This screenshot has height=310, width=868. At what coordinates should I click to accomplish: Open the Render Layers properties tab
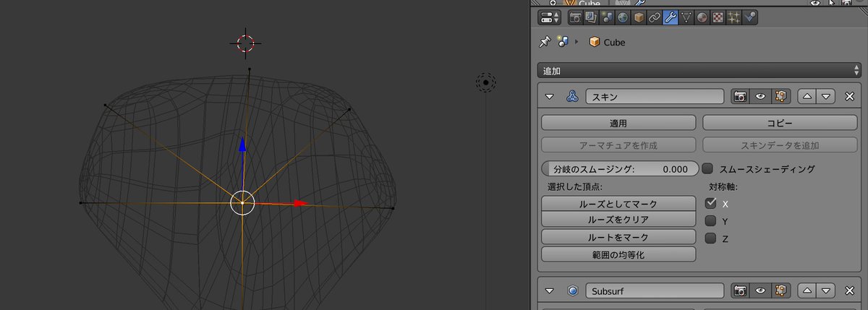click(592, 17)
